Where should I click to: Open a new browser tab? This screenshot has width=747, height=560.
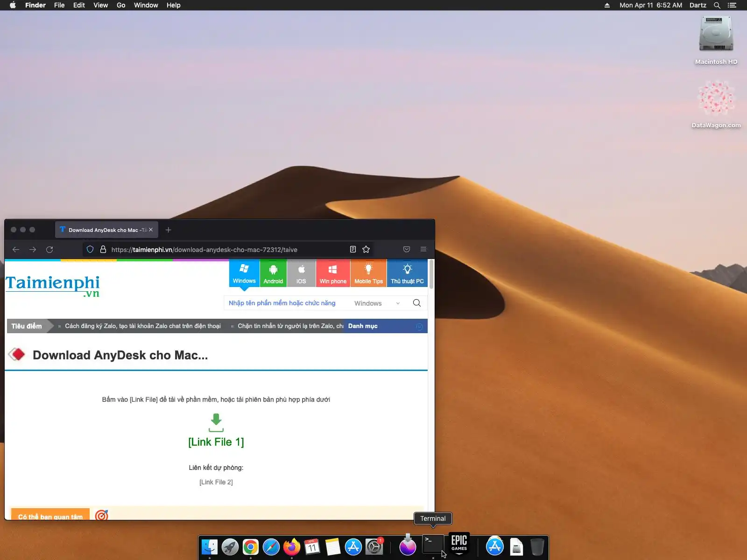[x=169, y=230]
